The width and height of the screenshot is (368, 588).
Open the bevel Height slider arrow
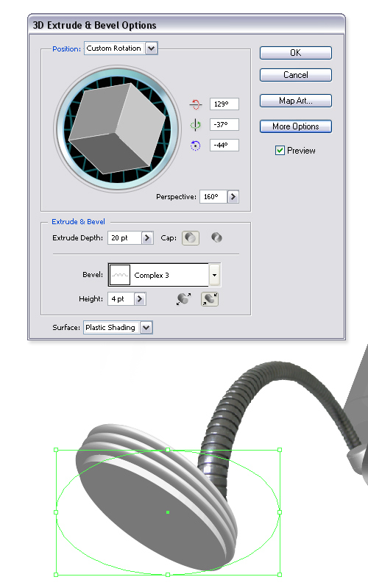pyautogui.click(x=140, y=299)
